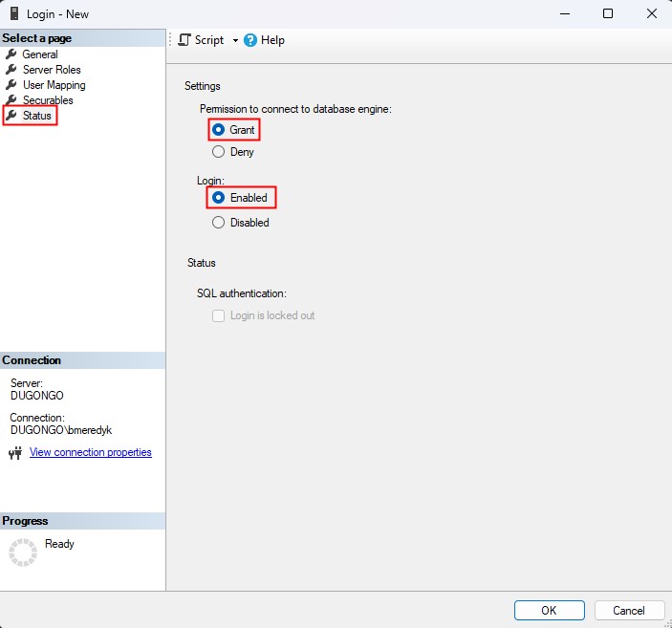Viewport: 672px width, 628px height.
Task: Open the Securables page
Action: 48,100
